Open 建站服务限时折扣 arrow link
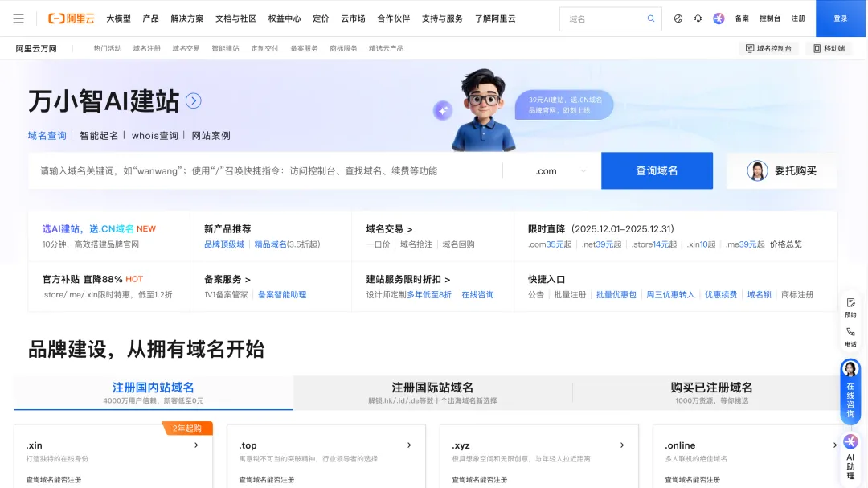The height and width of the screenshot is (488, 868). 408,279
